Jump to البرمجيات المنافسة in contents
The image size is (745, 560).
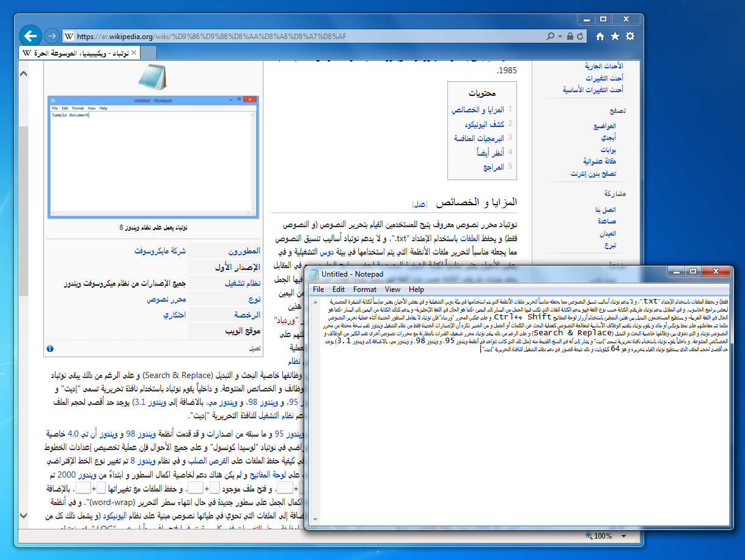coord(479,138)
